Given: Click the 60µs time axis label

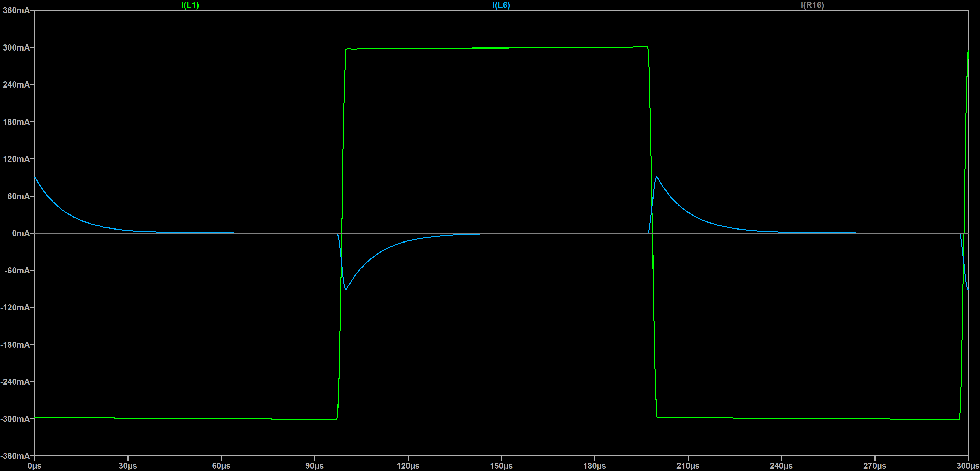Looking at the screenshot, I should point(221,466).
